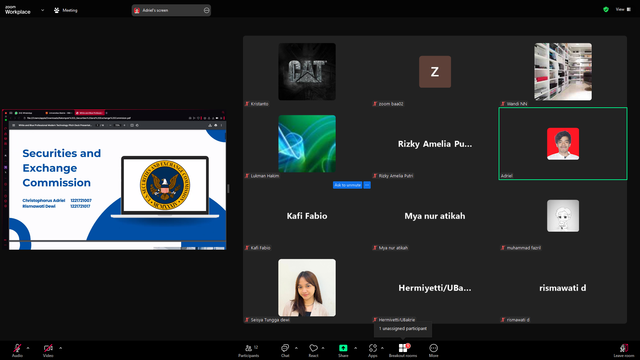Show the green encryption shield info
The width and height of the screenshot is (640, 360).
coord(606,9)
